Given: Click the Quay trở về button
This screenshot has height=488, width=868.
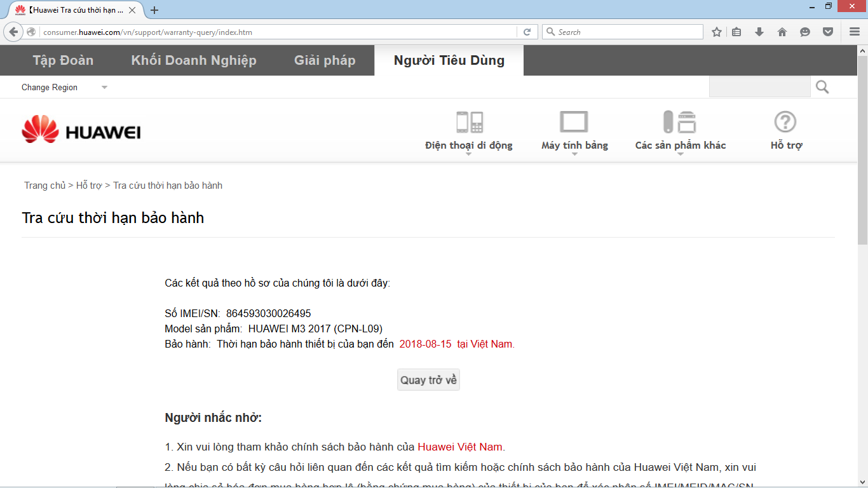Looking at the screenshot, I should (428, 380).
